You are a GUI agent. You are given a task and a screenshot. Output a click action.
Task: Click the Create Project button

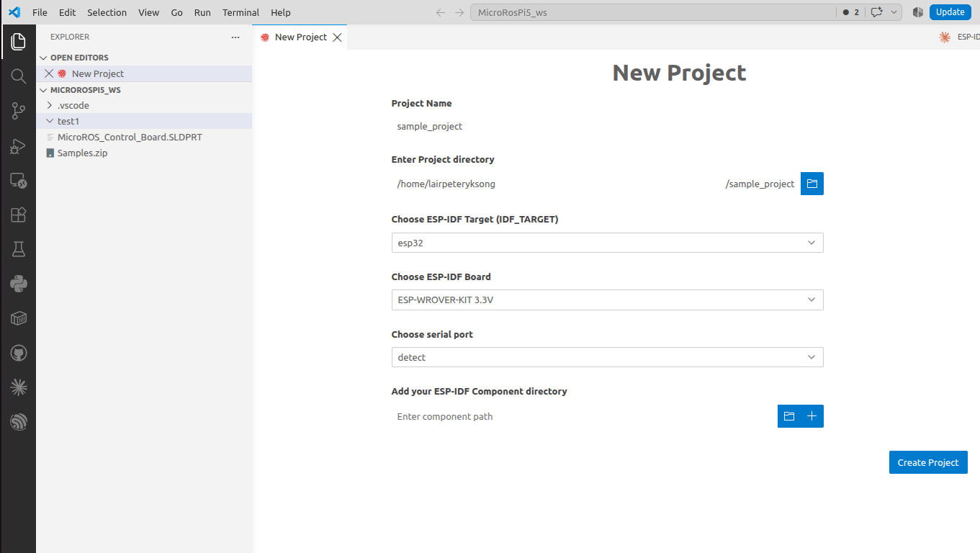pos(928,462)
